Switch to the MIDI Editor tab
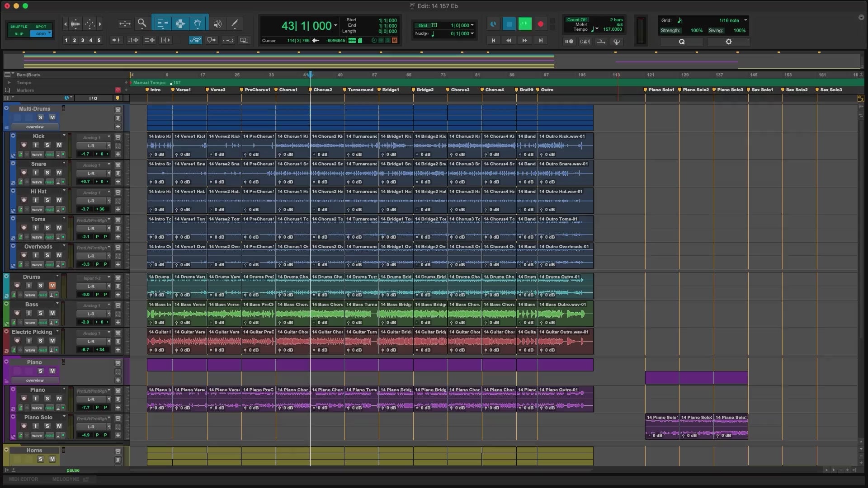Screen dimensions: 868x488 coord(24,479)
